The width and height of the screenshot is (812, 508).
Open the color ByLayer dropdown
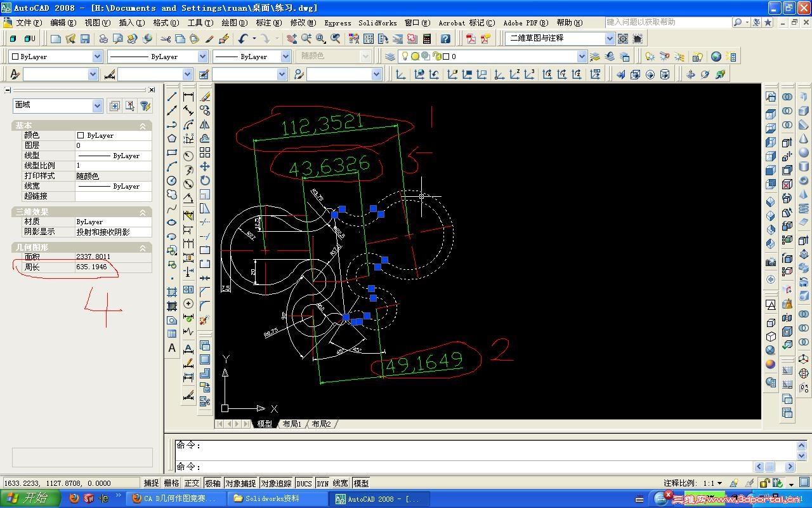(x=97, y=57)
